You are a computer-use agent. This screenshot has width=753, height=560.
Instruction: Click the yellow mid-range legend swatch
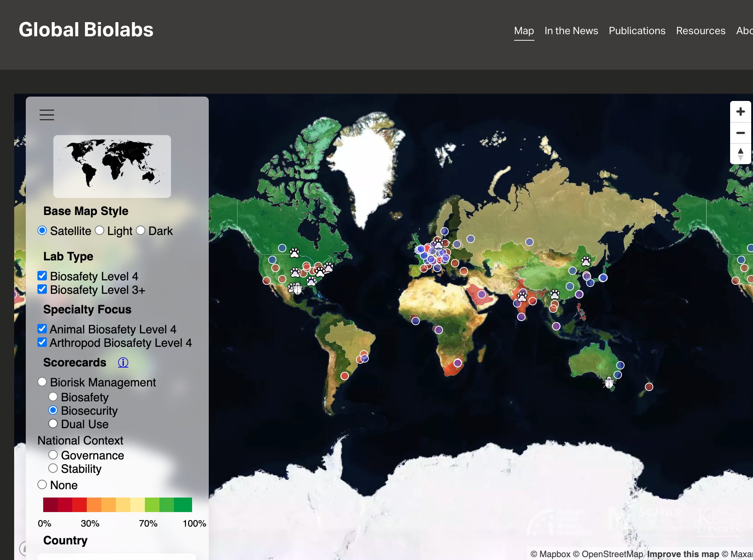(123, 505)
